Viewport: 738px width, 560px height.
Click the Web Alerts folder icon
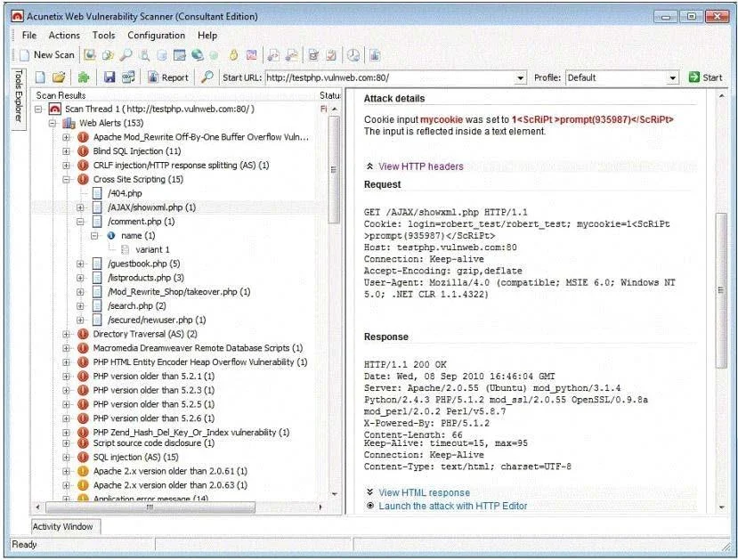69,123
